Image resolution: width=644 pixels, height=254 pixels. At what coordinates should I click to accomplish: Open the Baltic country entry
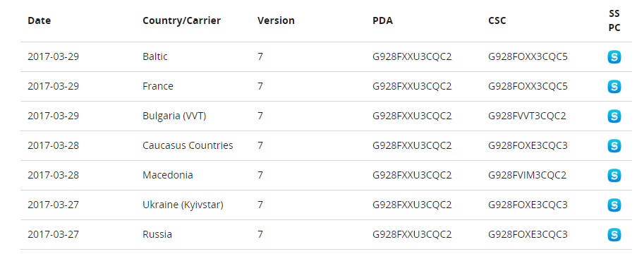(155, 56)
